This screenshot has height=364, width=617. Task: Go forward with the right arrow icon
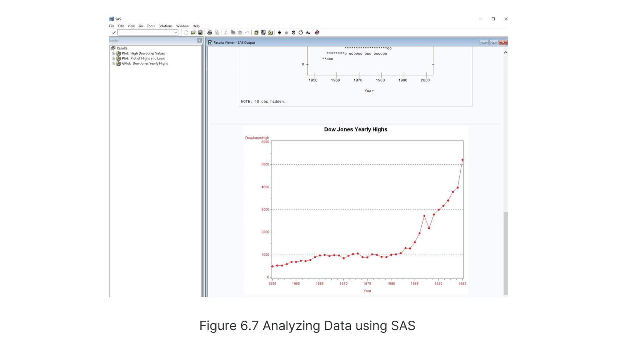tap(286, 33)
